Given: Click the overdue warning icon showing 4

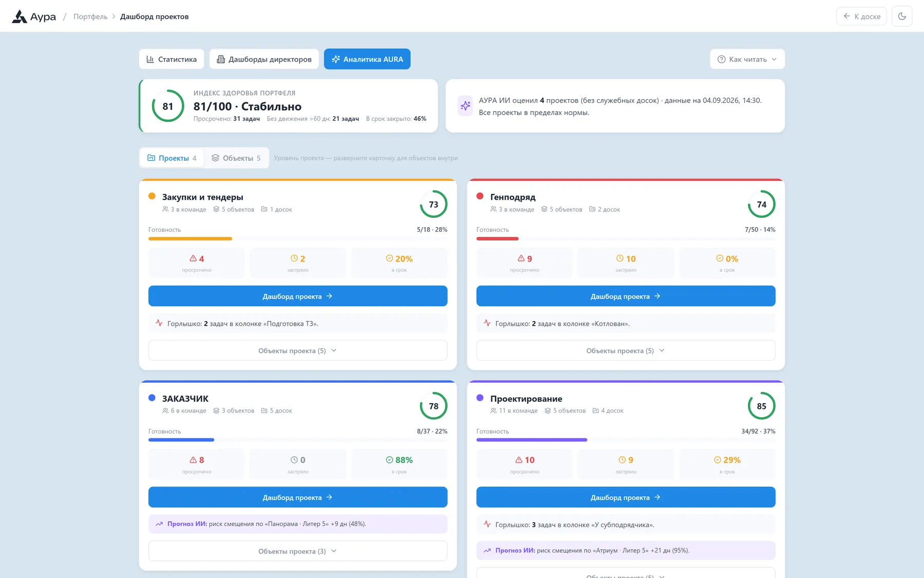Looking at the screenshot, I should pyautogui.click(x=193, y=258).
